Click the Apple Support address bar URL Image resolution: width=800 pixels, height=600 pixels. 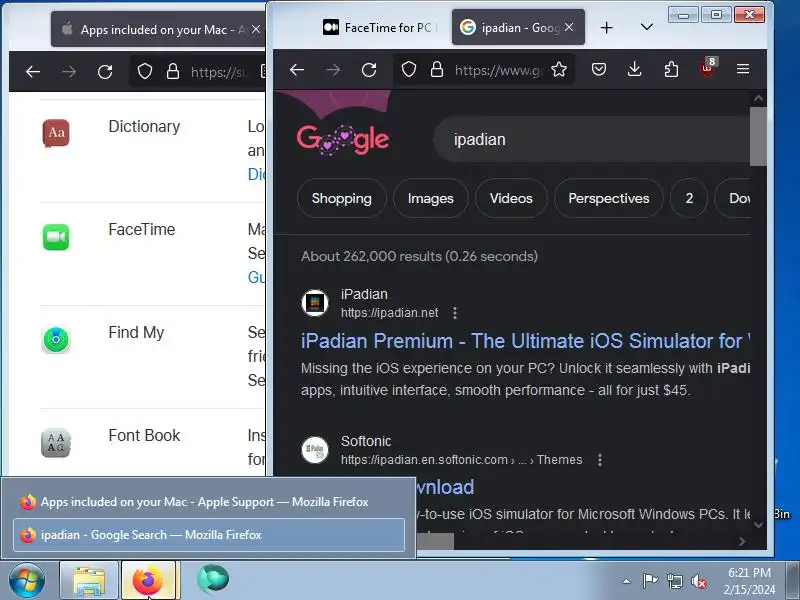pyautogui.click(x=219, y=72)
